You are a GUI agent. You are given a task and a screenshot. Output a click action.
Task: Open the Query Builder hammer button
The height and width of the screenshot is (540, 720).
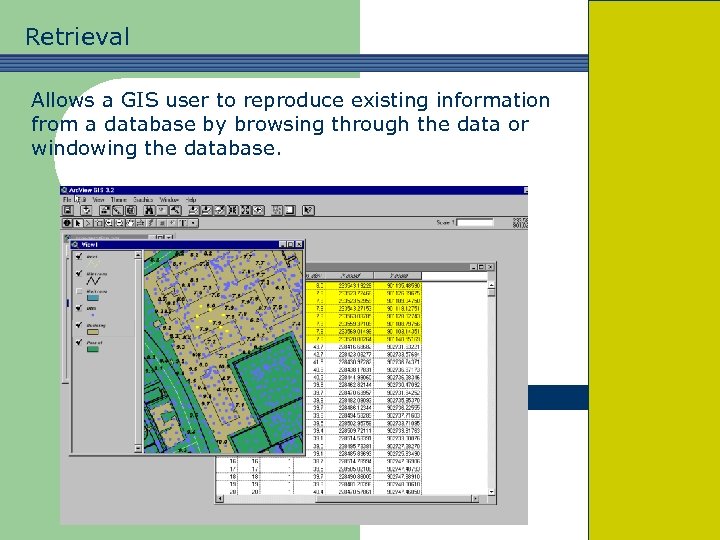[175, 210]
